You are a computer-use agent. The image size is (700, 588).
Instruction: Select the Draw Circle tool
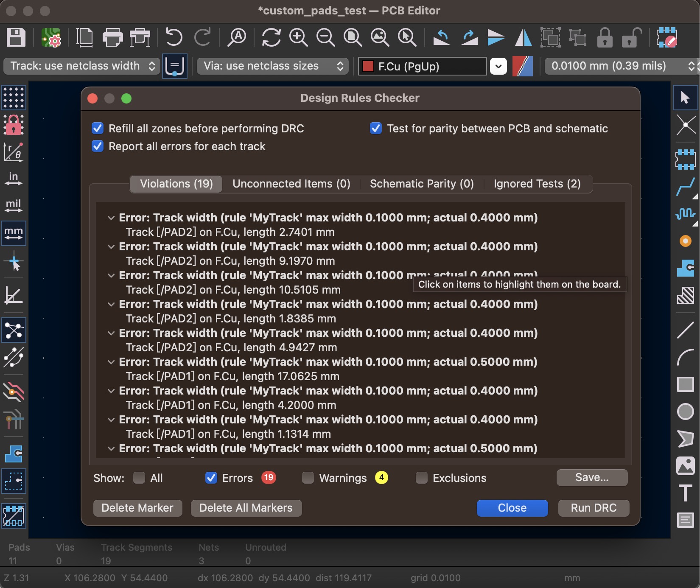pyautogui.click(x=685, y=412)
